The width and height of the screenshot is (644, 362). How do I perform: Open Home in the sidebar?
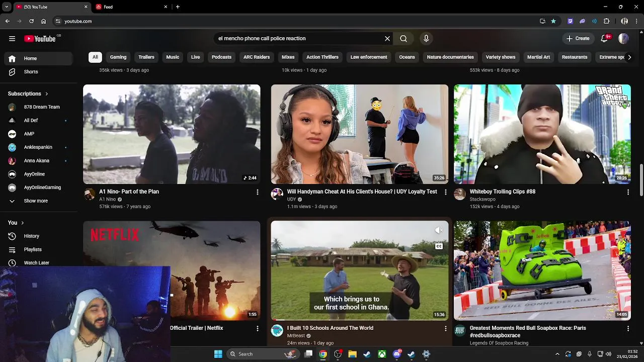[x=38, y=58]
